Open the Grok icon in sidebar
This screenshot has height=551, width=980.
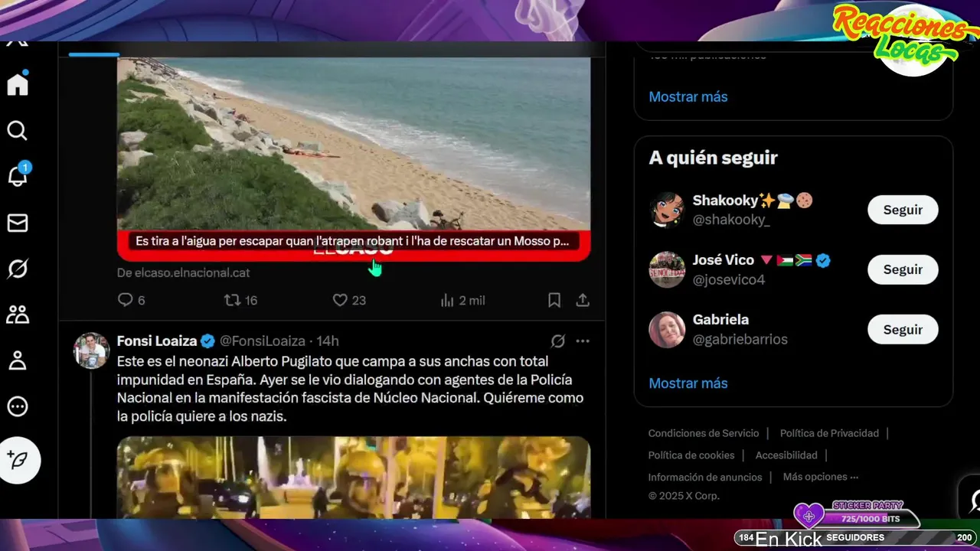pos(18,269)
